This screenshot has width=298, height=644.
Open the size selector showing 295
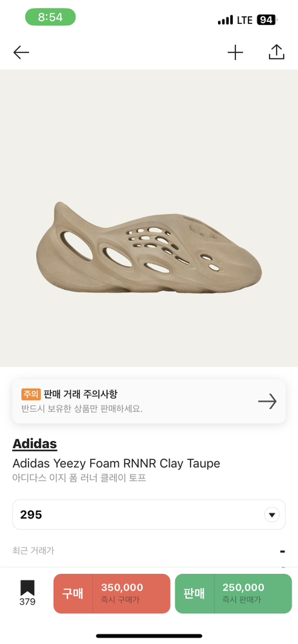(x=149, y=515)
